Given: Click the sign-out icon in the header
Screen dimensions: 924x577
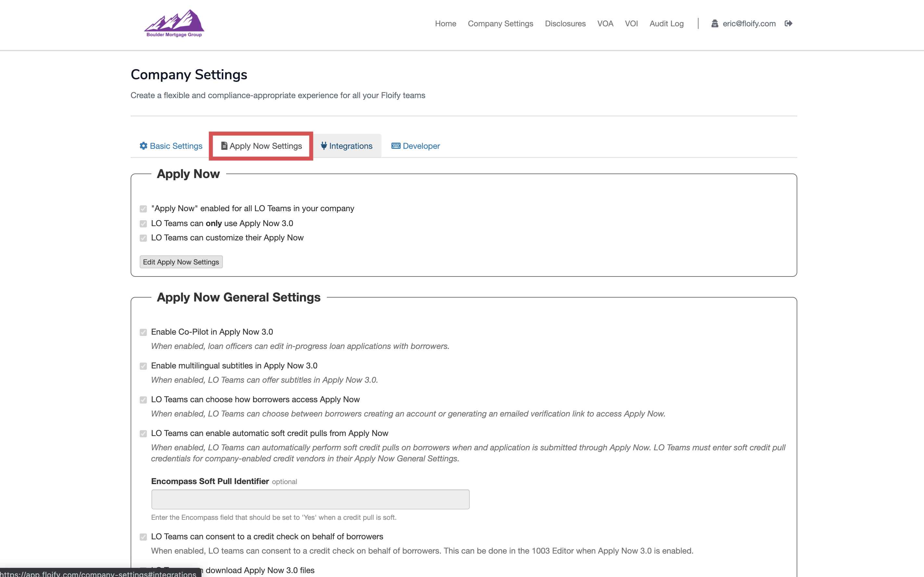Looking at the screenshot, I should click(789, 23).
